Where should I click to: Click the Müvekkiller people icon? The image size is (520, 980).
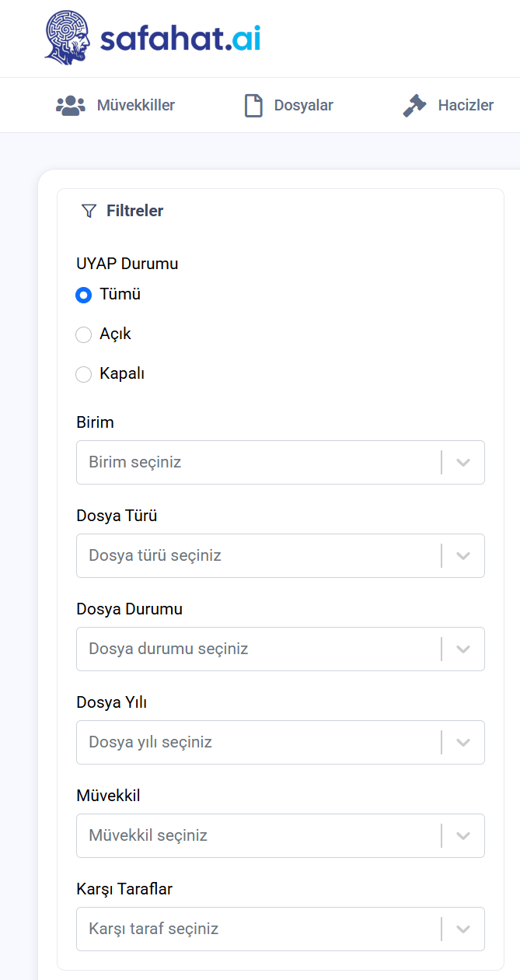tap(71, 106)
